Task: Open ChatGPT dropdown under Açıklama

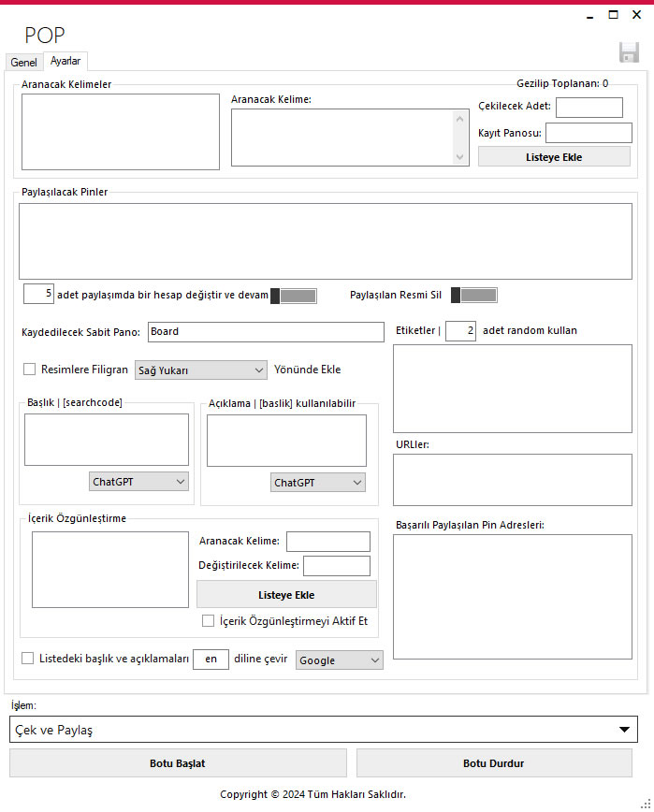Action: tap(318, 482)
